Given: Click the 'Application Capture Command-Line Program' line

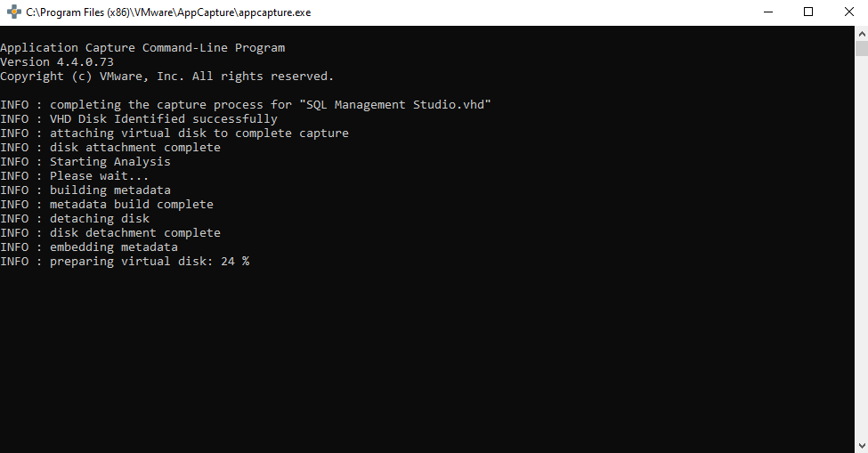Looking at the screenshot, I should [x=142, y=47].
